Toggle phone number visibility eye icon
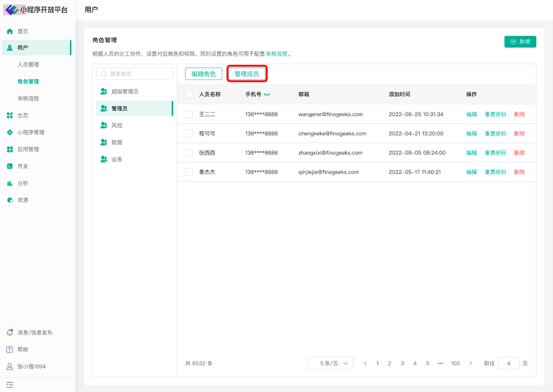The width and height of the screenshot is (553, 392). click(267, 94)
